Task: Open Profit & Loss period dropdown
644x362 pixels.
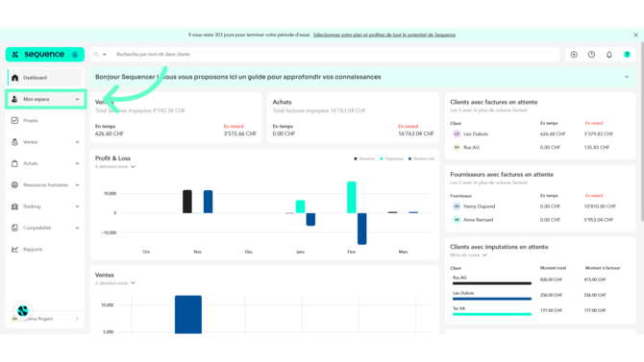Action: 115,167
